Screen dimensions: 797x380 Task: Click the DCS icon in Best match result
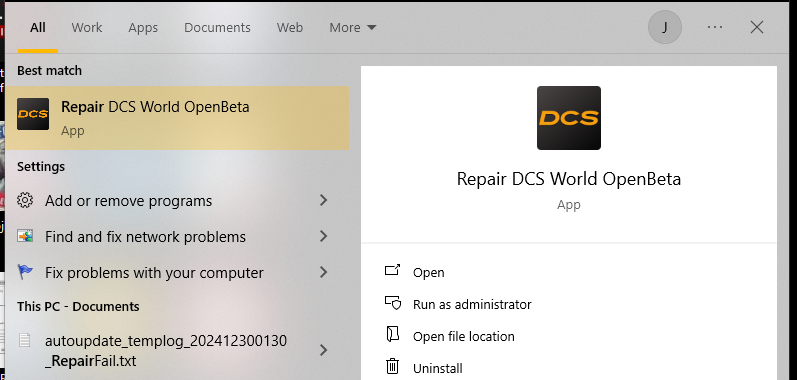tap(33, 114)
